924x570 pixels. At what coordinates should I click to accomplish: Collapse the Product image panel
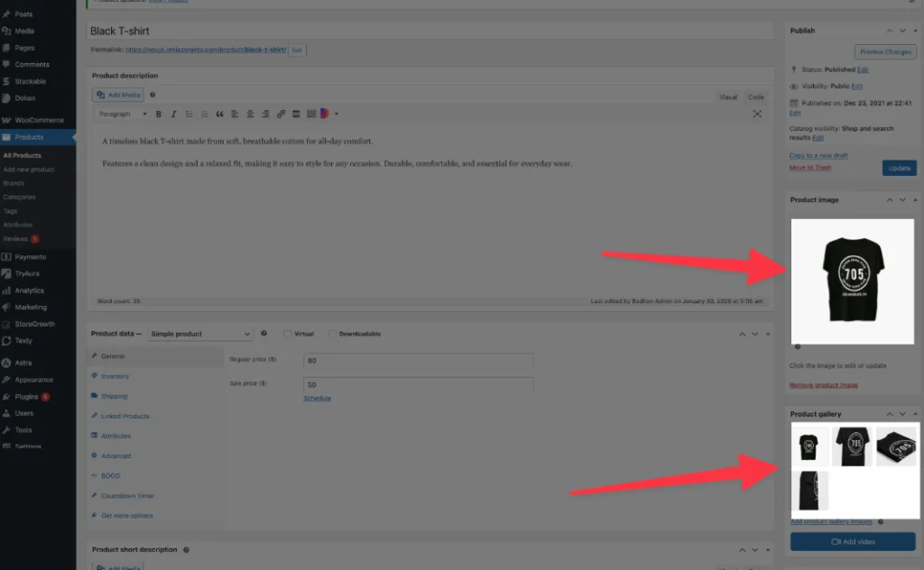click(x=915, y=199)
